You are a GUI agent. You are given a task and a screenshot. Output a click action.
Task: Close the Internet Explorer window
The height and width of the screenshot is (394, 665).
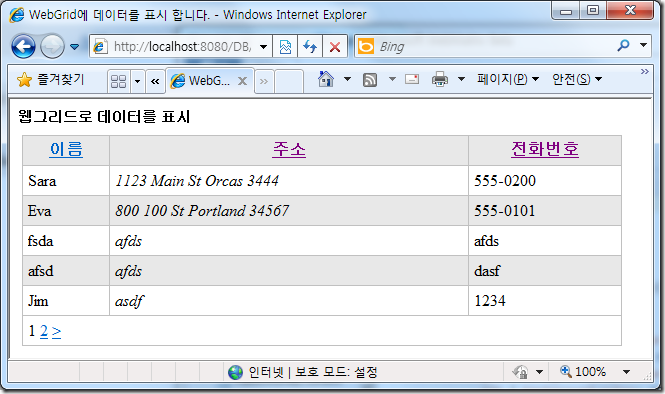[x=630, y=11]
